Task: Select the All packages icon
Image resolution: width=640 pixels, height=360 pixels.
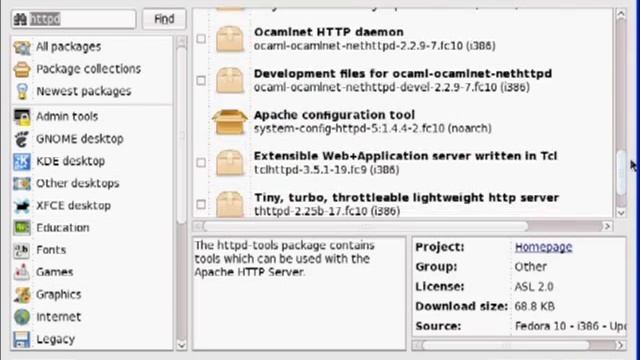Action: tap(22, 47)
